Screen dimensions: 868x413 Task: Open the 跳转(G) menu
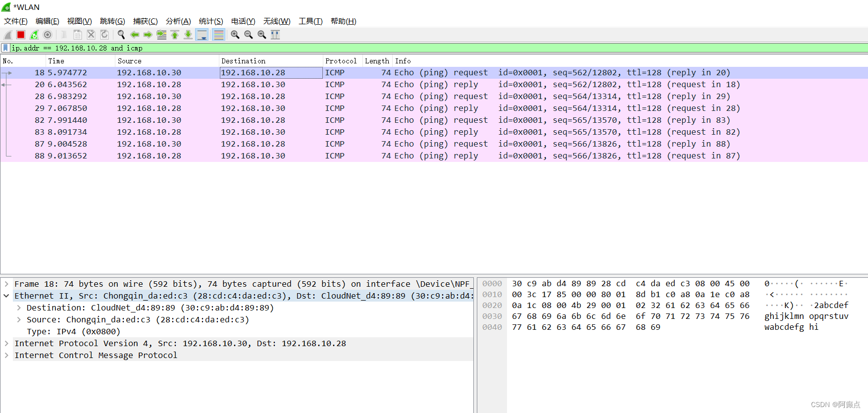112,21
